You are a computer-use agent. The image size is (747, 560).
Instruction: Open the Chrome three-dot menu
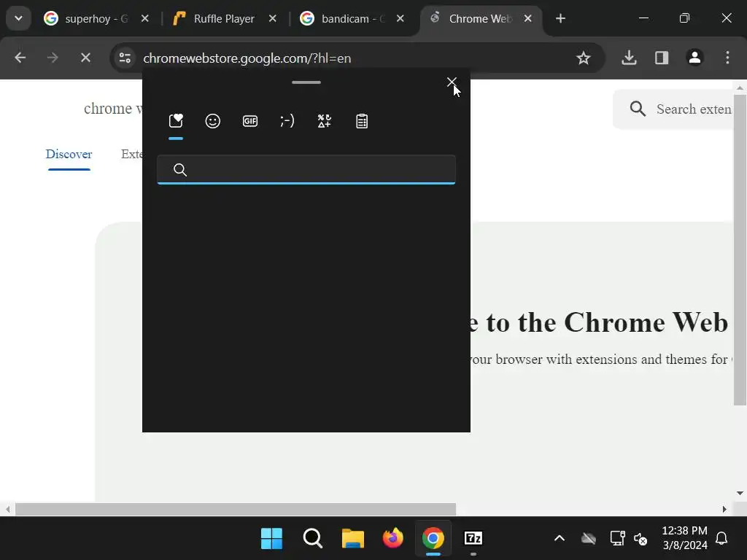click(727, 58)
